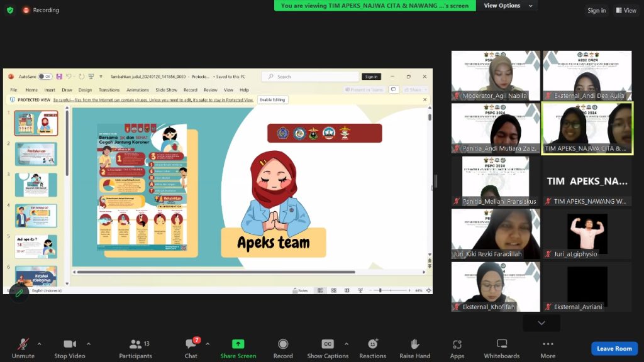Open the Whiteboards tool

[x=501, y=348]
